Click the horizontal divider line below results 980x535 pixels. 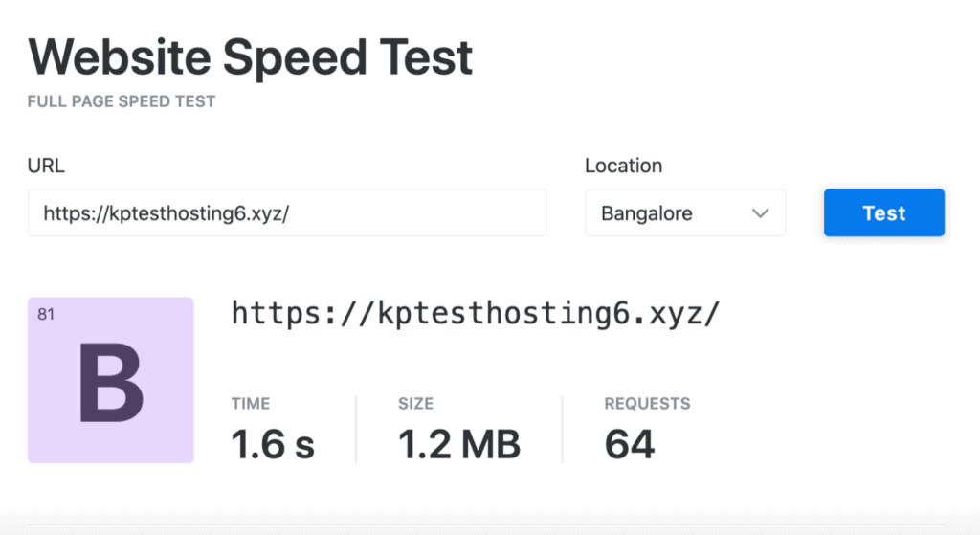click(x=490, y=524)
